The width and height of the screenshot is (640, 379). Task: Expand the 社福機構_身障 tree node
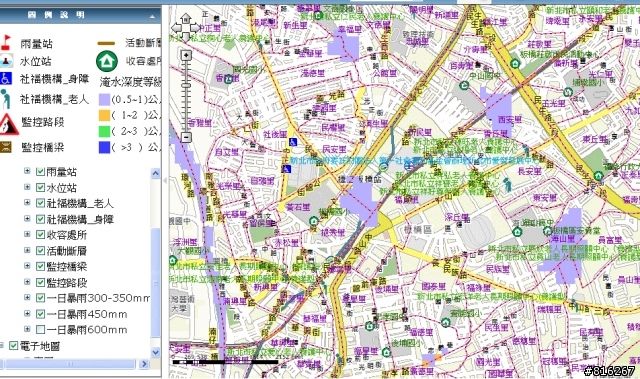pyautogui.click(x=27, y=218)
